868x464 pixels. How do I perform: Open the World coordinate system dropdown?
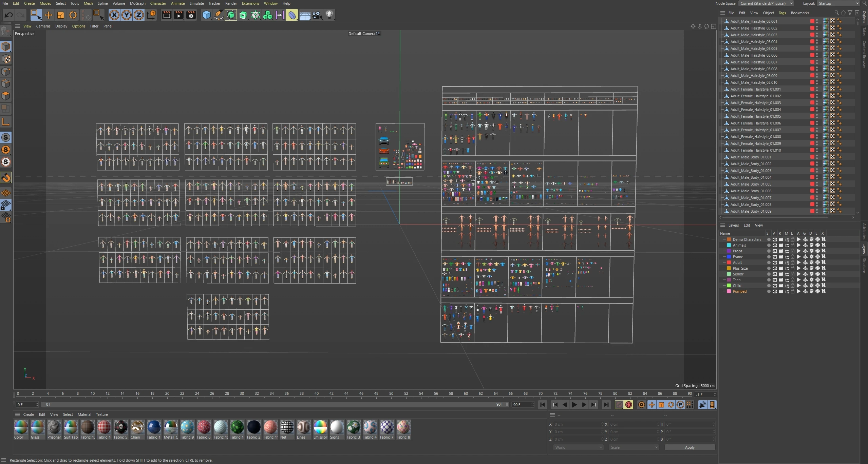(578, 447)
